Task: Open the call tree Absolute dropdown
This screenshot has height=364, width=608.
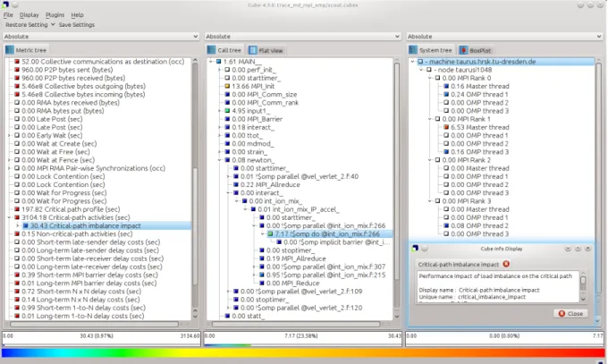Action: [x=302, y=36]
